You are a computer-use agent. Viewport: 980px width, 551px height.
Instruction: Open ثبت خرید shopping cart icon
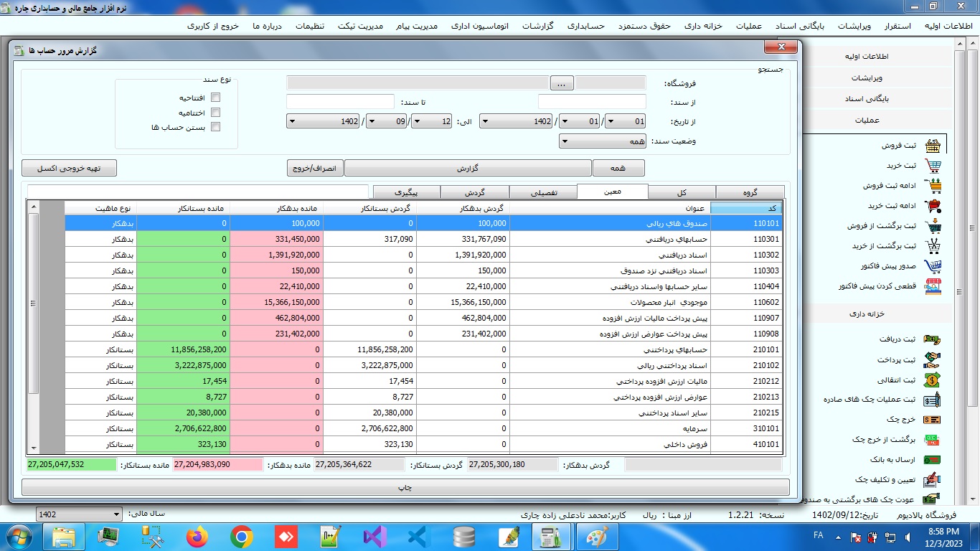[x=933, y=166]
